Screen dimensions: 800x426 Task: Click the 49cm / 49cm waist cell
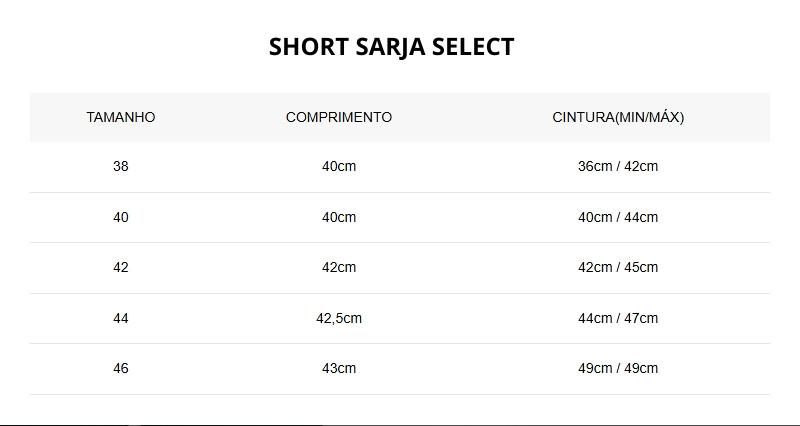[x=618, y=368]
